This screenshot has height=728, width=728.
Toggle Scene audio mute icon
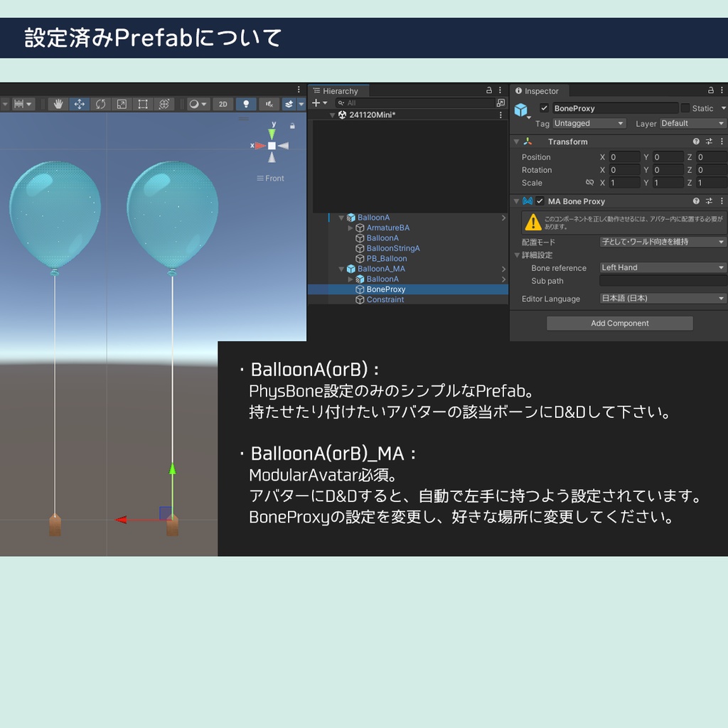click(x=269, y=104)
